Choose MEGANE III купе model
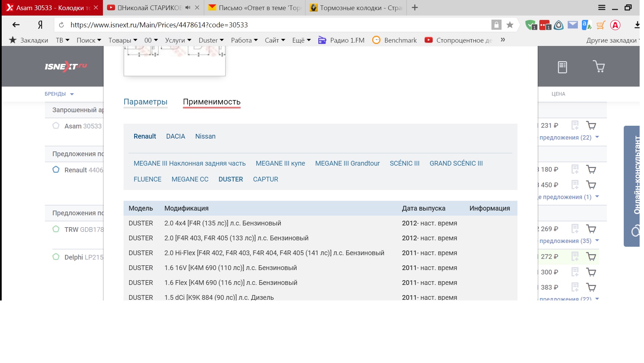 tap(280, 163)
